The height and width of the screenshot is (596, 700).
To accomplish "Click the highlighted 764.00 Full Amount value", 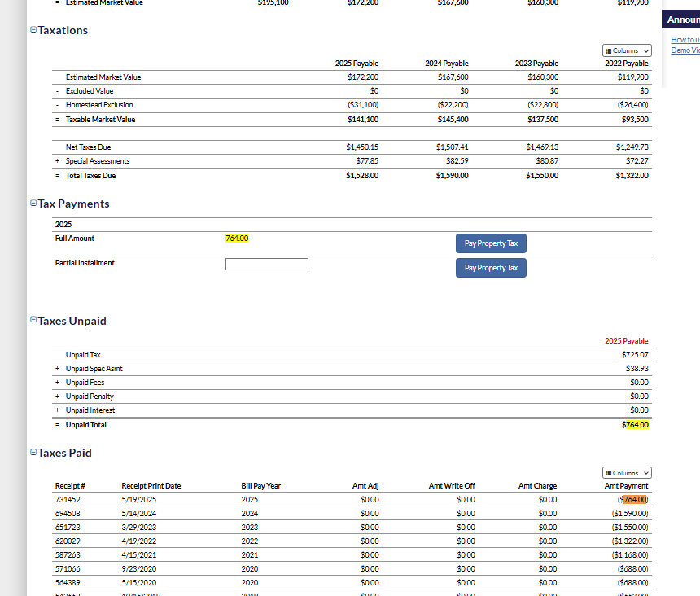I will point(237,239).
